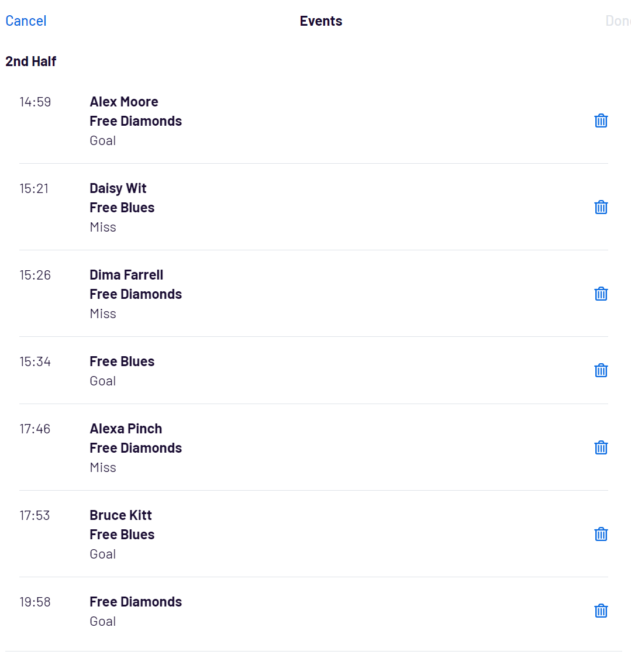Delete the 15:21 Daisy Wit miss event

pyautogui.click(x=601, y=208)
